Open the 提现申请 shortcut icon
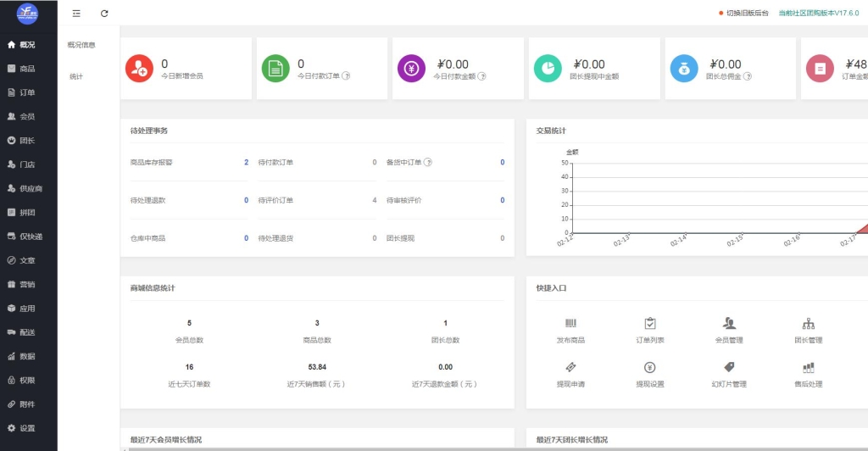This screenshot has width=868, height=451. click(570, 367)
